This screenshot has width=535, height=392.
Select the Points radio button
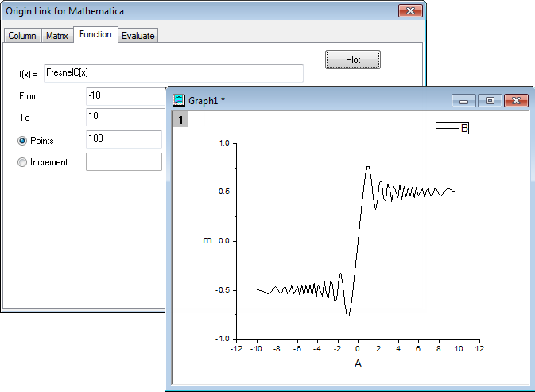pos(22,141)
